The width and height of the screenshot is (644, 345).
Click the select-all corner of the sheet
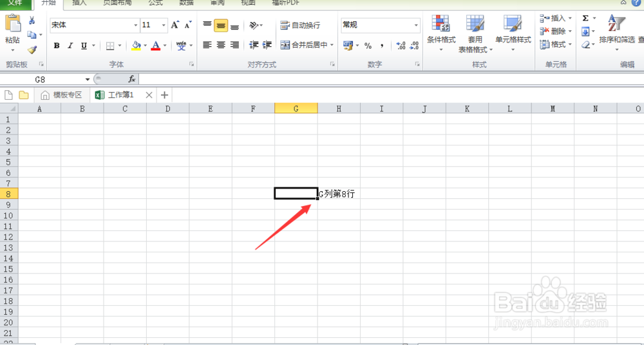[9, 108]
